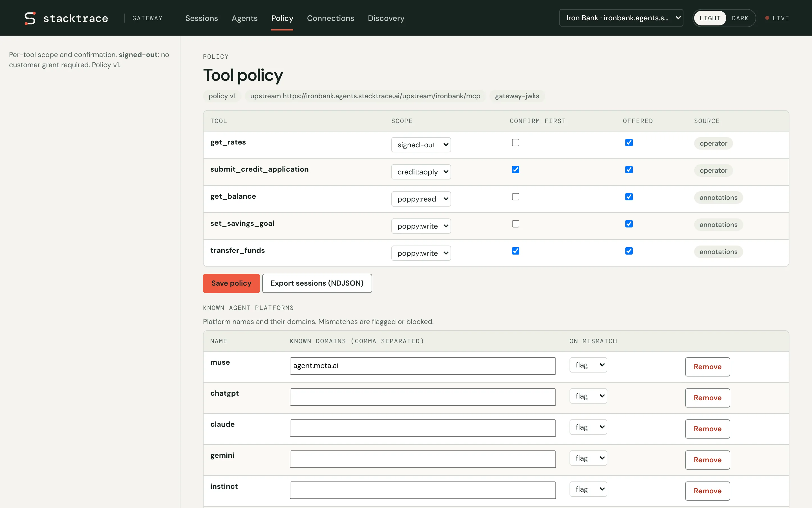Screen dimensions: 812x508
Task: Uncheck Offered for submit_credit_application
Action: (x=629, y=170)
